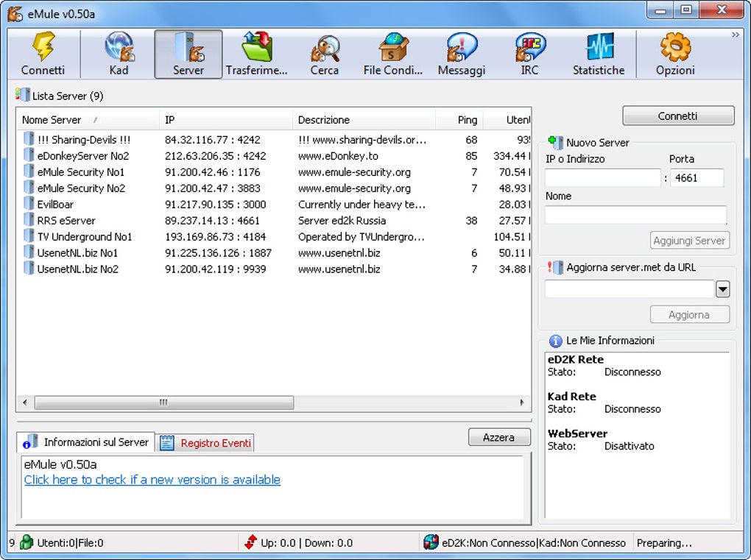
Task: Click the server icon of eMule Security No1
Action: point(29,172)
